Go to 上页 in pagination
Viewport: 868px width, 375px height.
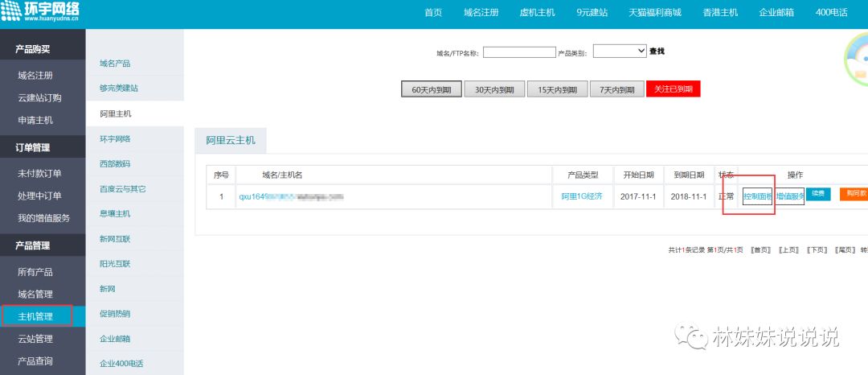tap(789, 250)
